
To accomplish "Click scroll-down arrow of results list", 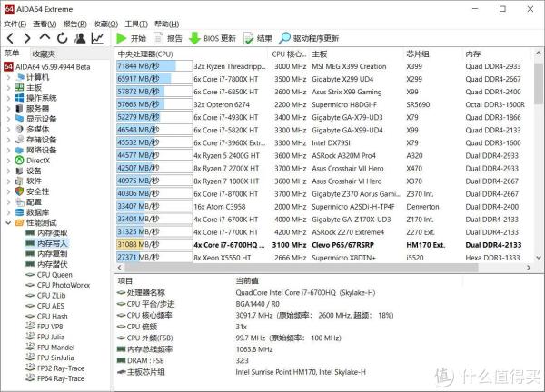I will coord(538,258).
